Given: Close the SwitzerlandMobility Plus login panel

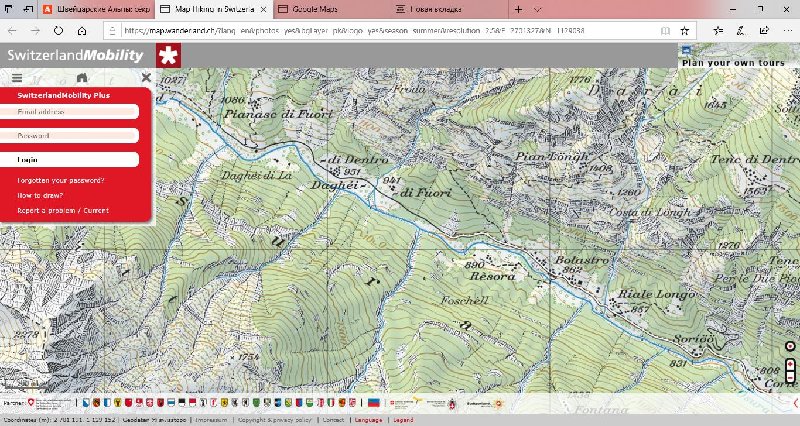Looking at the screenshot, I should tap(146, 78).
